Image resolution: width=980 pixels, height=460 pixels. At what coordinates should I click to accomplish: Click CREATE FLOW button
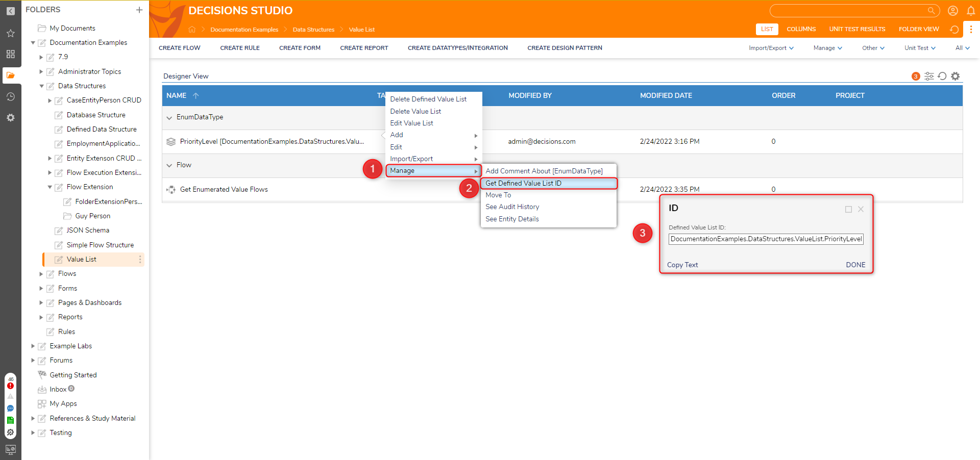180,48
